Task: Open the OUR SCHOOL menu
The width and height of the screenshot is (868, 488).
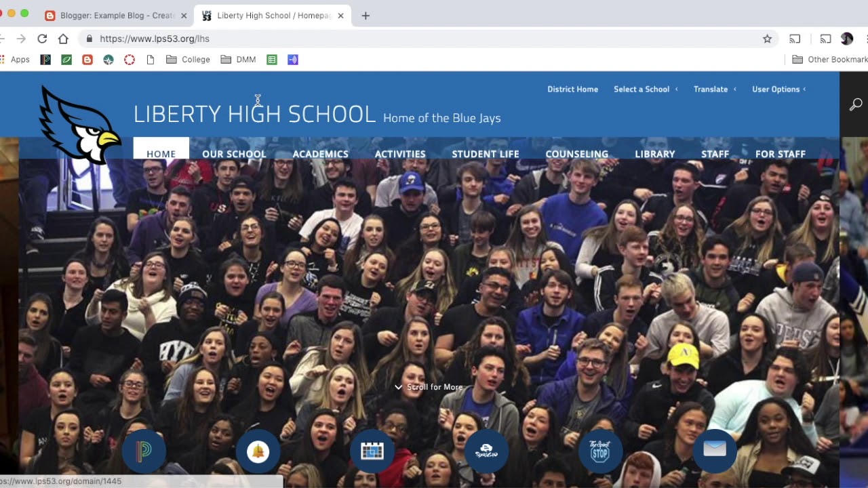Action: (x=234, y=154)
